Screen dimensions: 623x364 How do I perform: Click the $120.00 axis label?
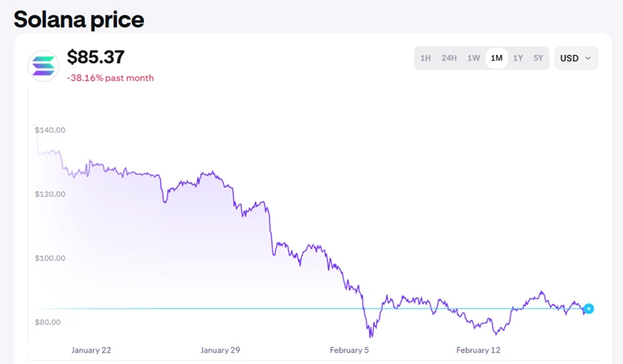pos(50,194)
